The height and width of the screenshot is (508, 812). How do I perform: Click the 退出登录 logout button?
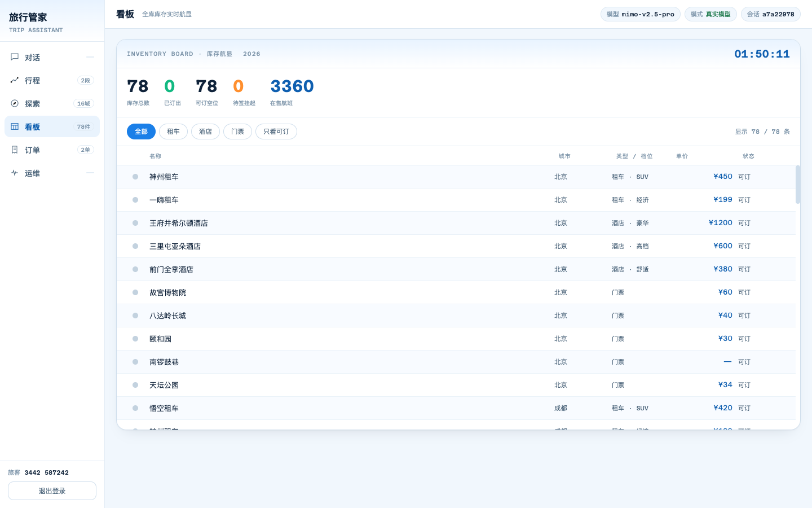click(x=52, y=491)
